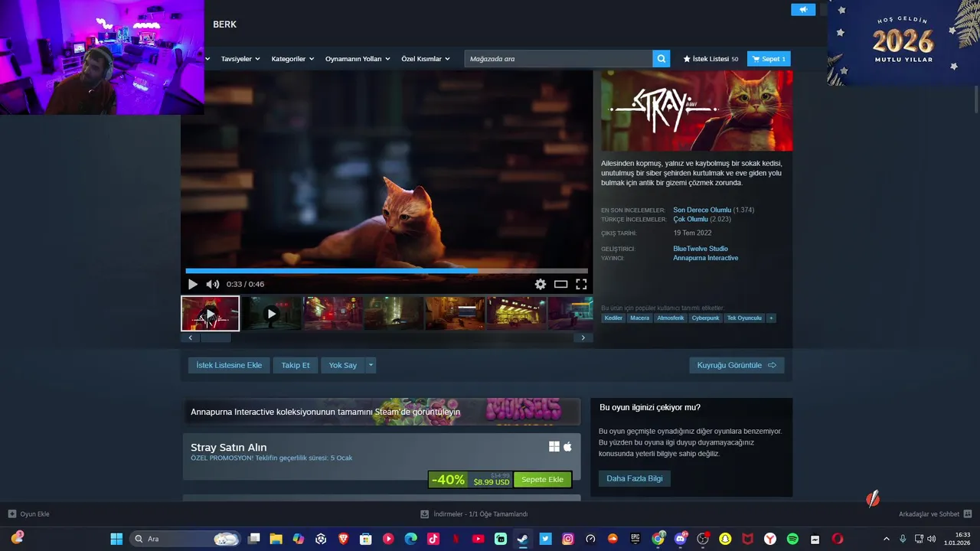Select the first trailer thumbnail

(211, 314)
